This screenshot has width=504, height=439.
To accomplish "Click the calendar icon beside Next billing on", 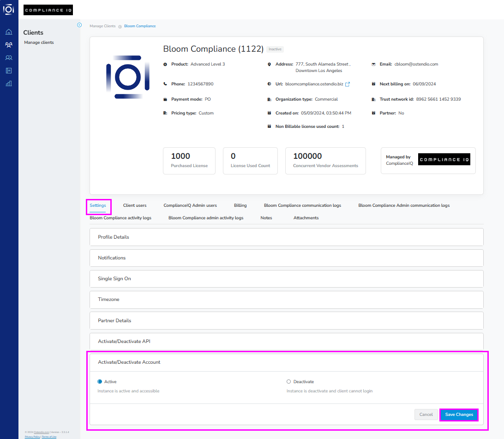I will (373, 84).
